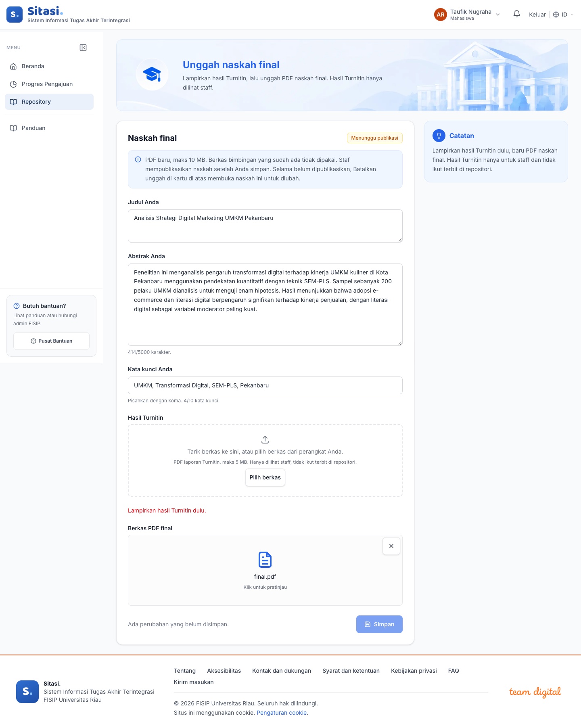Click Kirim masukan feedback link

[x=194, y=682]
